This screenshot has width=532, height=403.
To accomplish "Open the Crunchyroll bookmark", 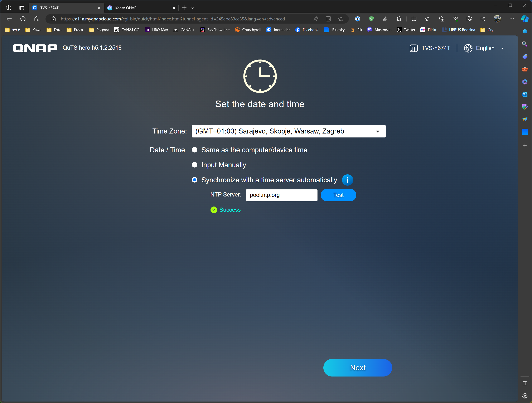I will (x=248, y=30).
